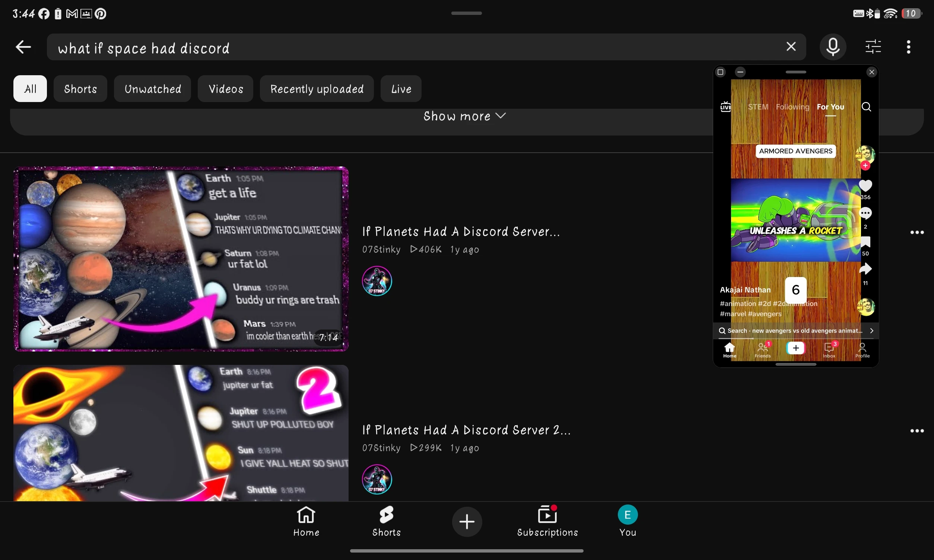Open the Shorts tab in bottom bar

pyautogui.click(x=387, y=522)
